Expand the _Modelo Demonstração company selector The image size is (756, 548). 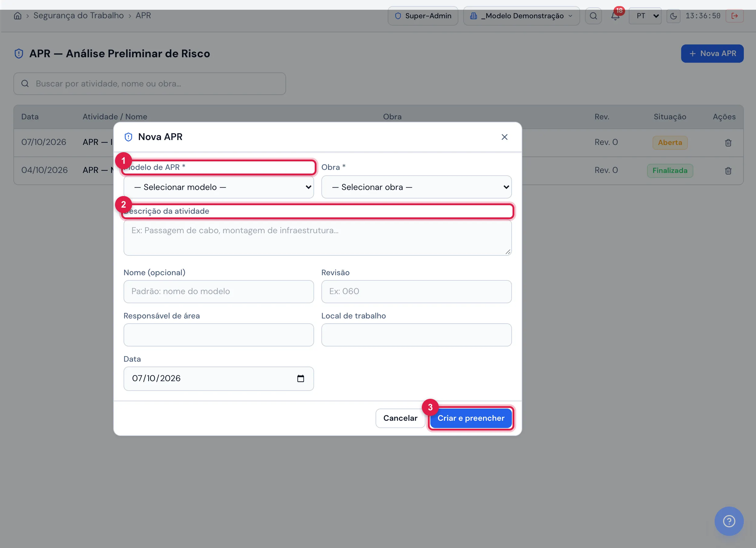coord(521,16)
